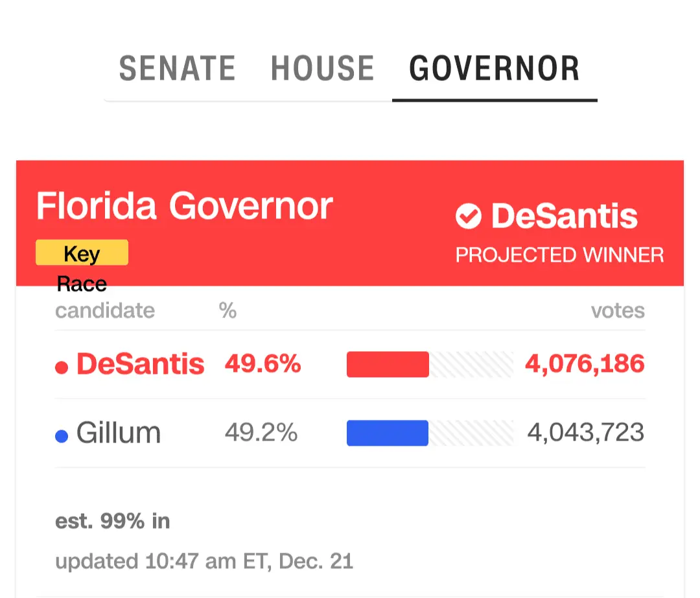700x598 pixels.
Task: Click the red dot beside DeSantis
Action: coord(62,368)
